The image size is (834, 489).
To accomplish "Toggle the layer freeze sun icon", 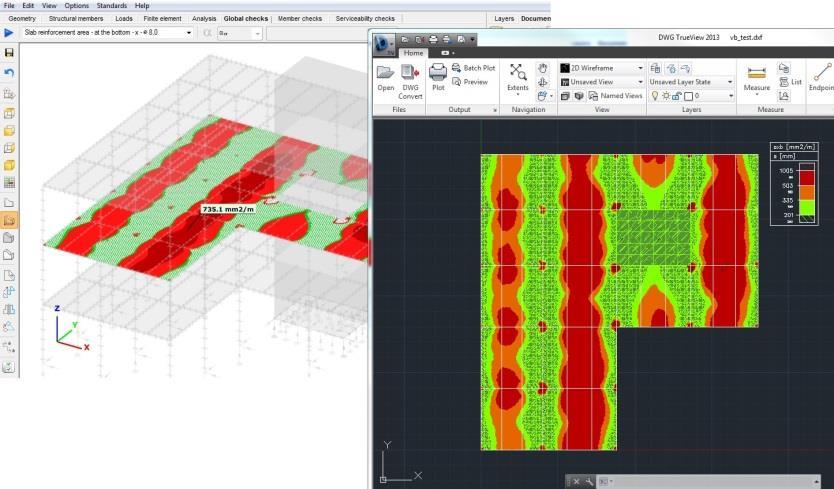I will point(666,96).
